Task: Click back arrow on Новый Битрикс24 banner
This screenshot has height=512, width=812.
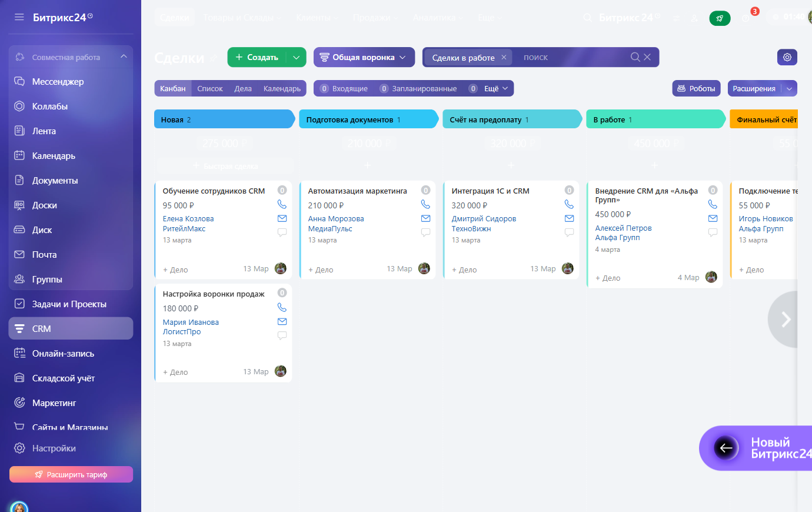Action: point(726,448)
